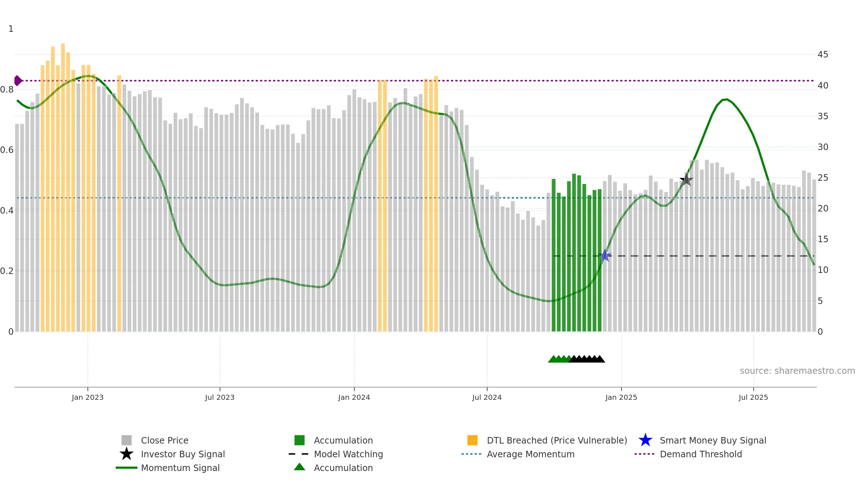This screenshot has width=868, height=488.
Task: Toggle the Model Watching legend label
Action: coord(348,454)
